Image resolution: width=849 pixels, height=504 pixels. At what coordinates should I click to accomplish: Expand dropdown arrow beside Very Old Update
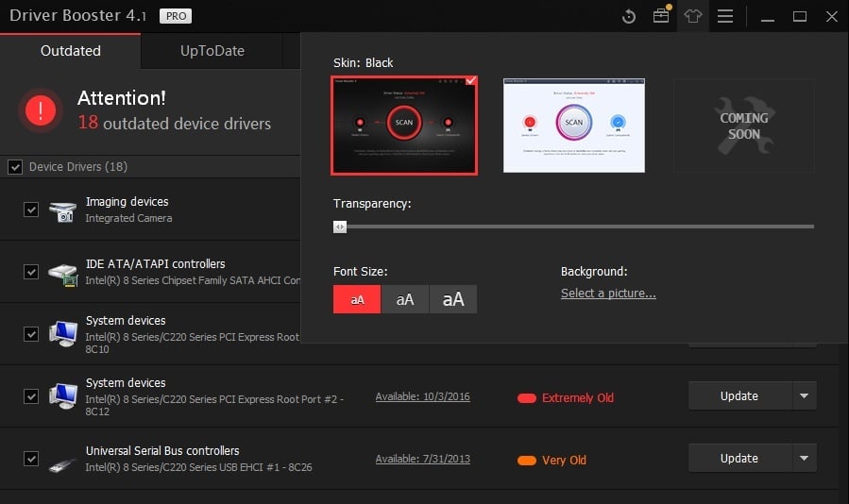[x=804, y=459]
